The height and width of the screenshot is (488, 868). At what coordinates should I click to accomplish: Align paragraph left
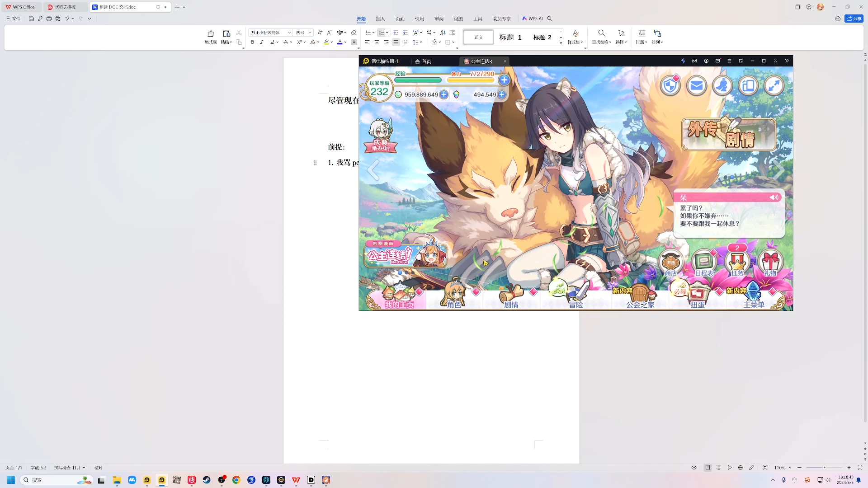tap(367, 42)
